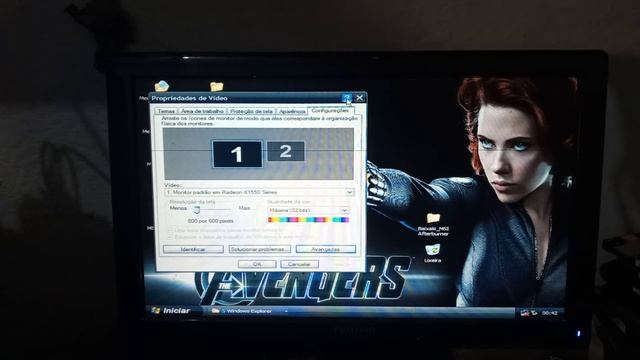The image size is (640, 360).
Task: Click the tray icon immediately left of the clock
Action: (534, 313)
